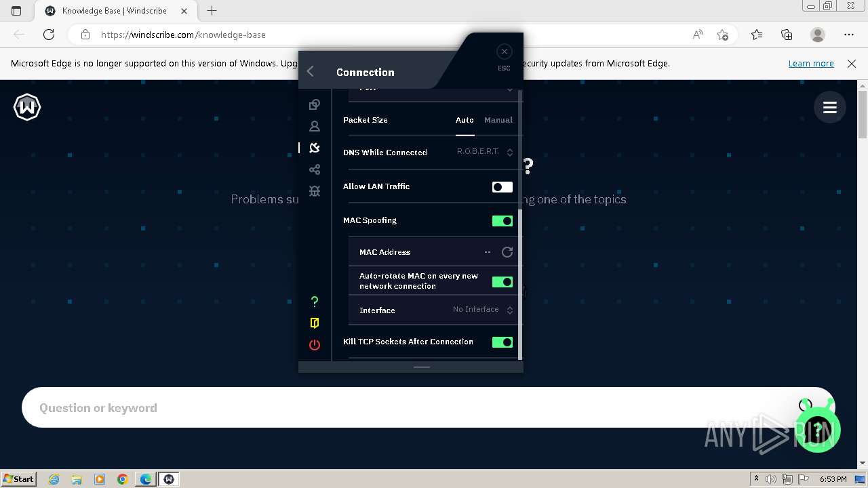
Task: Click yellow view log icon in sidebar
Action: click(315, 323)
